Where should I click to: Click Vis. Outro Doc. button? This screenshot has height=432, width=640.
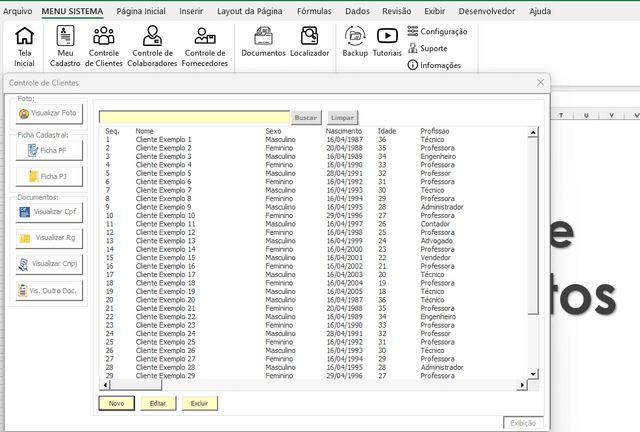coord(49,291)
